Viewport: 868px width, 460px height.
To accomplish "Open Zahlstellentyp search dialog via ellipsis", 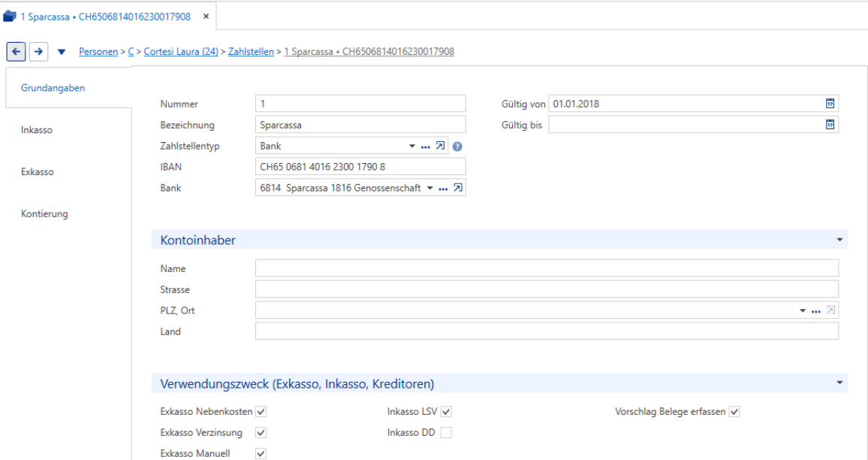I will click(x=425, y=147).
